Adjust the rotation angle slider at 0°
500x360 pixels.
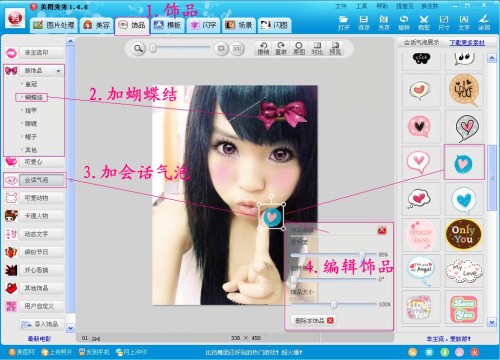(x=294, y=279)
